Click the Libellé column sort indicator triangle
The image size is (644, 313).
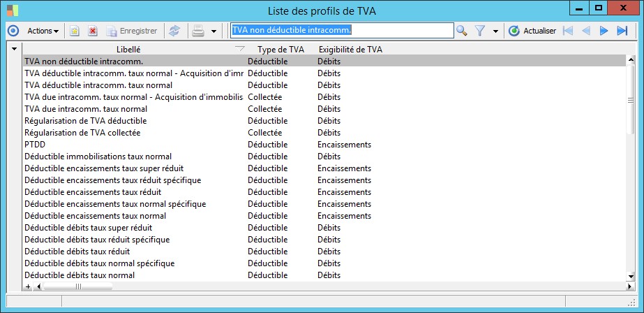(x=240, y=50)
